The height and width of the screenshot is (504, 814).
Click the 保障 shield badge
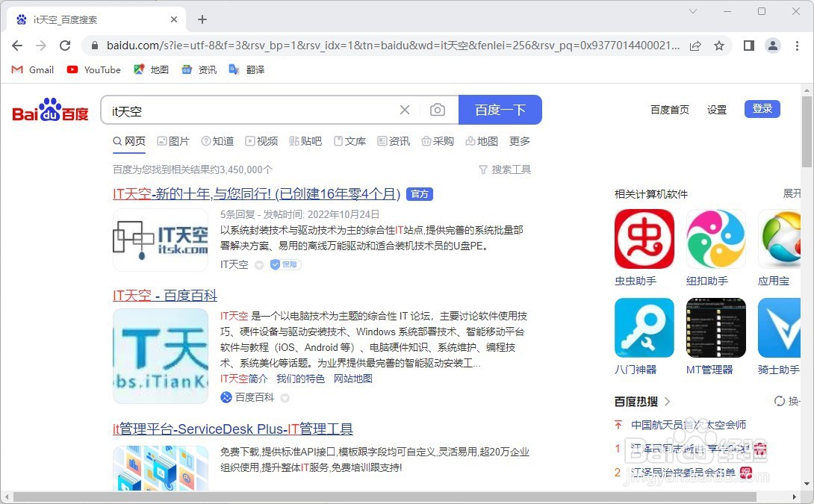coord(285,265)
